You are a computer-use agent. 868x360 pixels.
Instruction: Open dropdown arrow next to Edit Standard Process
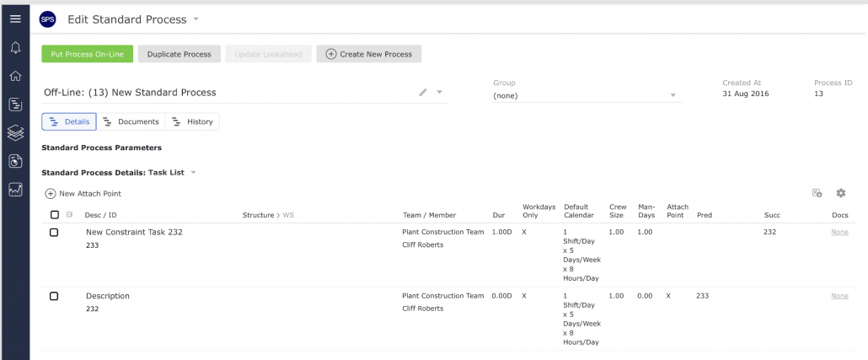[196, 19]
